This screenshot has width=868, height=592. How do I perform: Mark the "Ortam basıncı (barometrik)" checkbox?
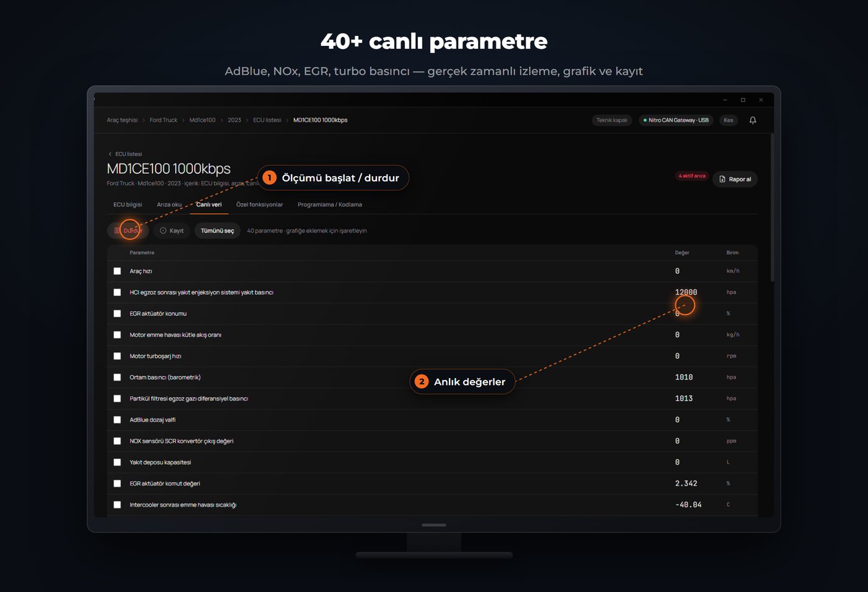[117, 377]
